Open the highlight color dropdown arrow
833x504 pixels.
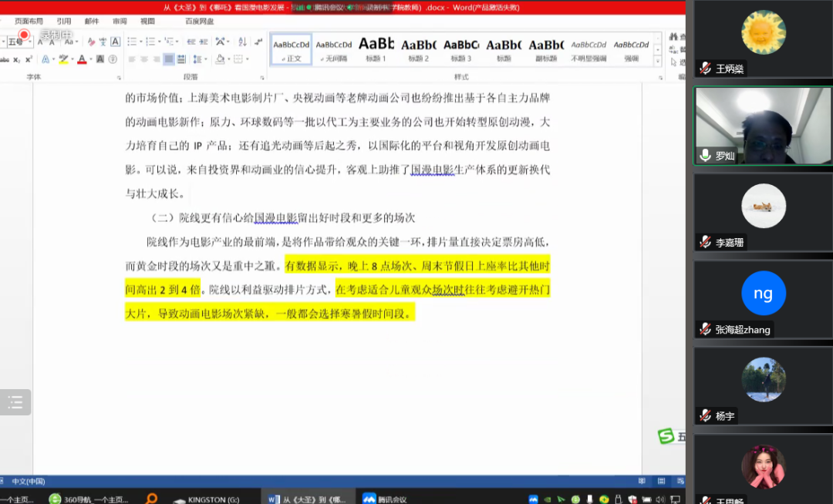coord(73,59)
